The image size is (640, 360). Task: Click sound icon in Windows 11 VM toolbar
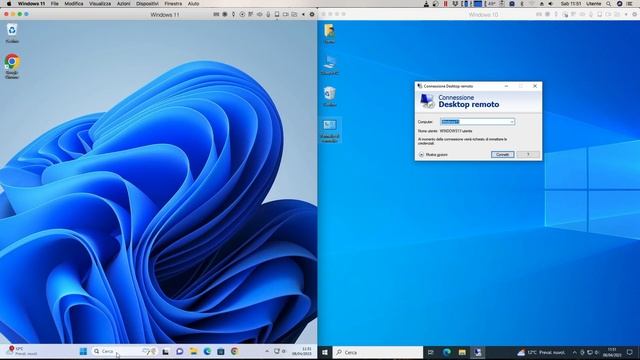[x=260, y=14]
